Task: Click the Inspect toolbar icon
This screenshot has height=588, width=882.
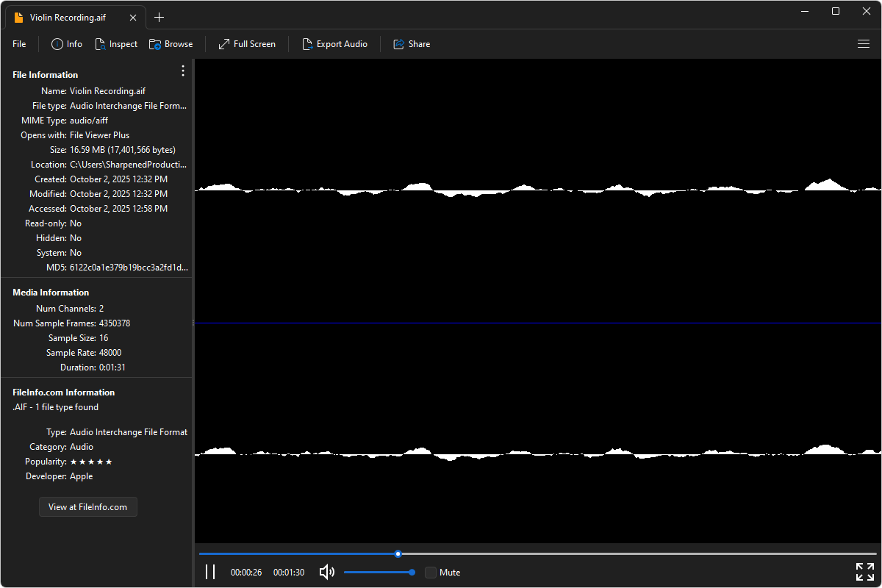Action: coord(101,44)
